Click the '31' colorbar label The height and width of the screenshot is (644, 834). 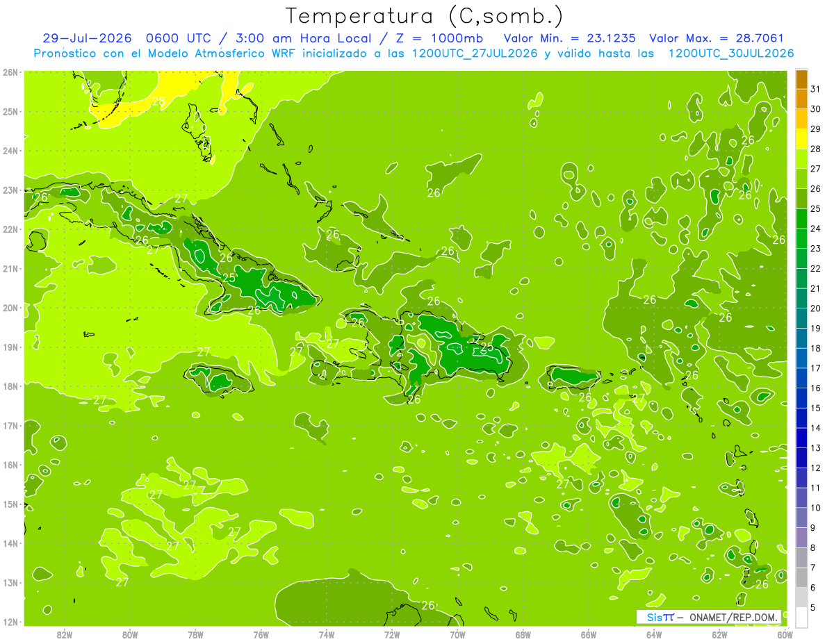[816, 89]
